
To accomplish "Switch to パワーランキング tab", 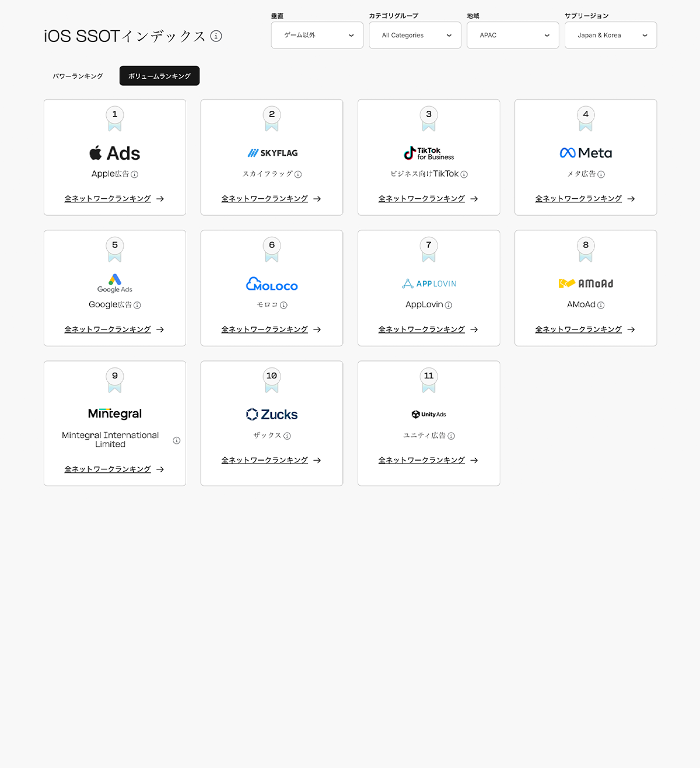I will point(78,76).
